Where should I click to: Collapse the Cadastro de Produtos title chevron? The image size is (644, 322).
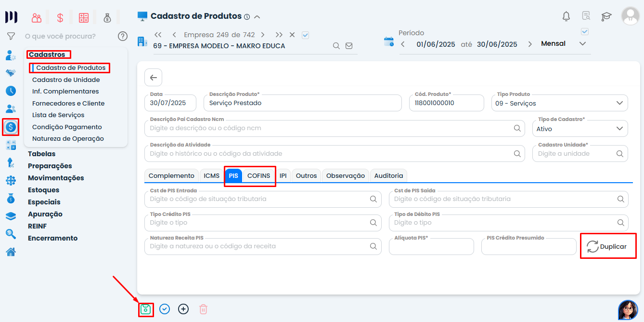tap(257, 17)
